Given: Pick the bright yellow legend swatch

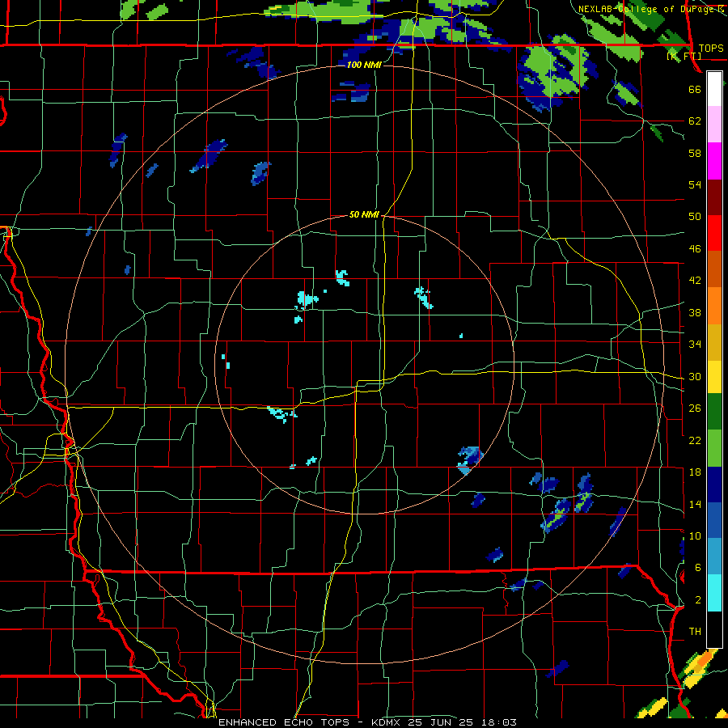Looking at the screenshot, I should pyautogui.click(x=714, y=377).
